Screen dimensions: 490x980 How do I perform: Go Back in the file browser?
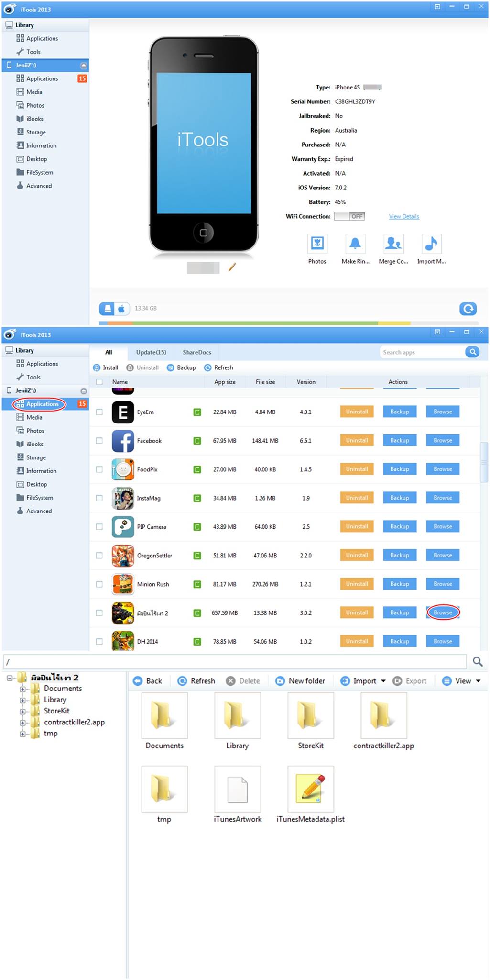pyautogui.click(x=147, y=681)
